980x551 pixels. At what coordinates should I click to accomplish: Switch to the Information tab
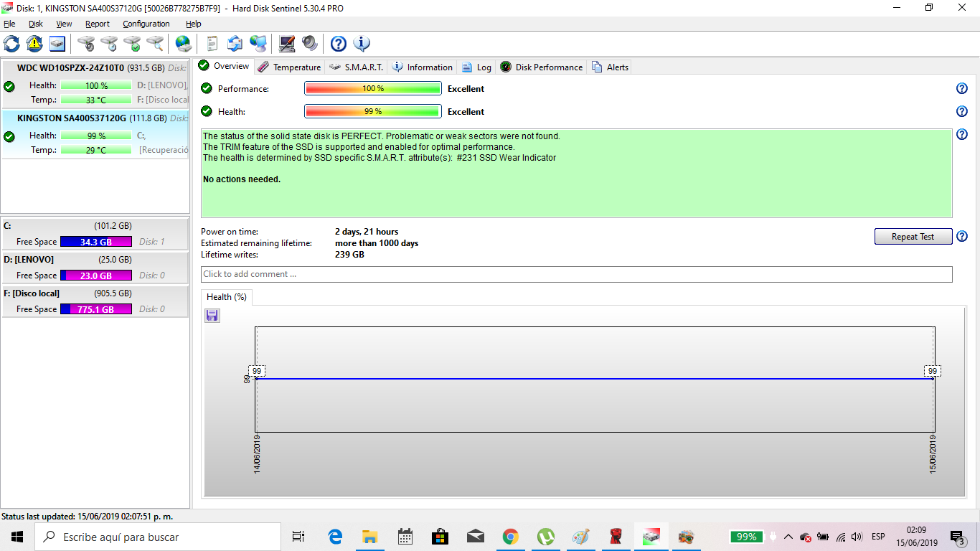422,67
